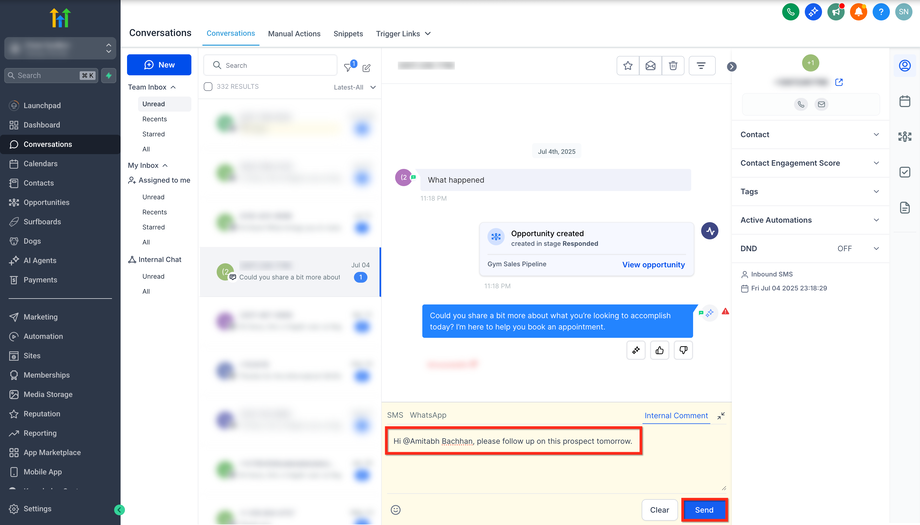This screenshot has height=525, width=920.
Task: Open the emoji picker in composer
Action: (x=395, y=510)
